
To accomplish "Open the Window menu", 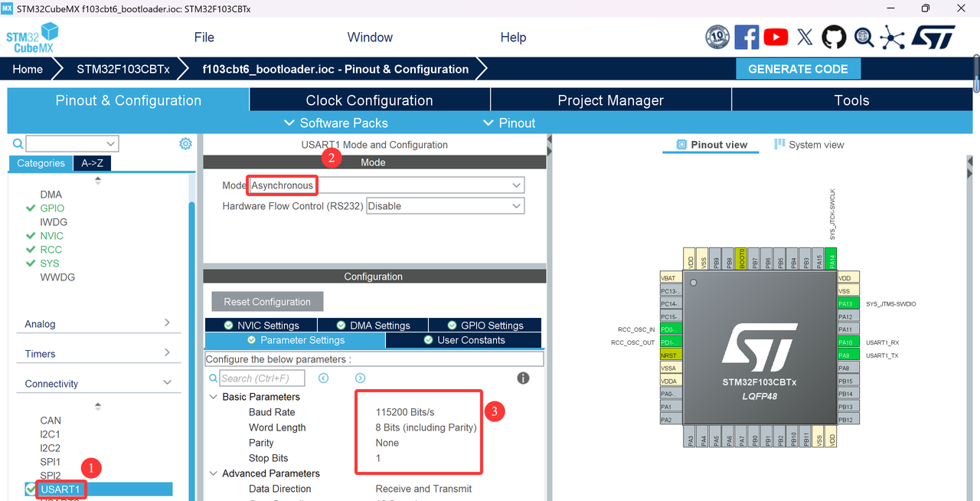I will tap(370, 37).
